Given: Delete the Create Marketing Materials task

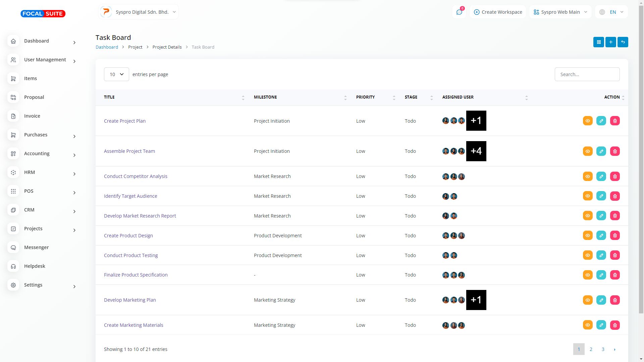Looking at the screenshot, I should click(x=614, y=325).
